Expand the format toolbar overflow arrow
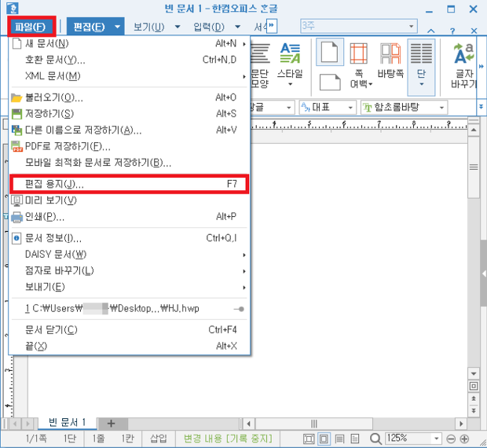This screenshot has width=487, height=448. (481, 107)
